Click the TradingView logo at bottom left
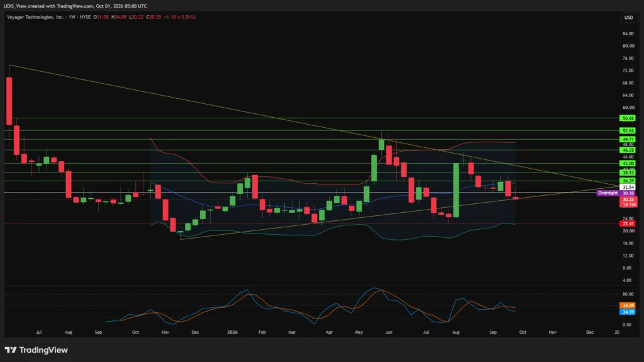The height and width of the screenshot is (362, 644). [36, 350]
